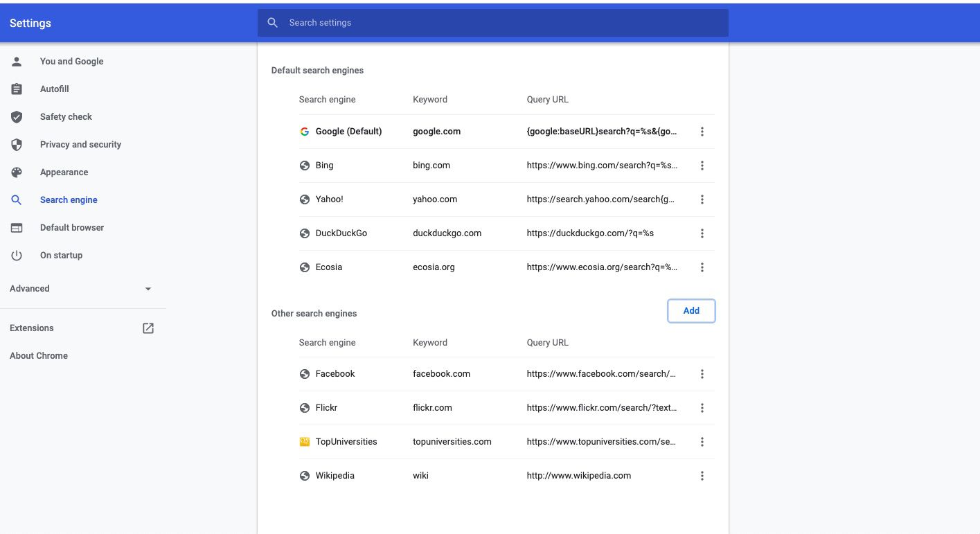Click the Google logo icon in Google row
The image size is (980, 534).
[304, 132]
